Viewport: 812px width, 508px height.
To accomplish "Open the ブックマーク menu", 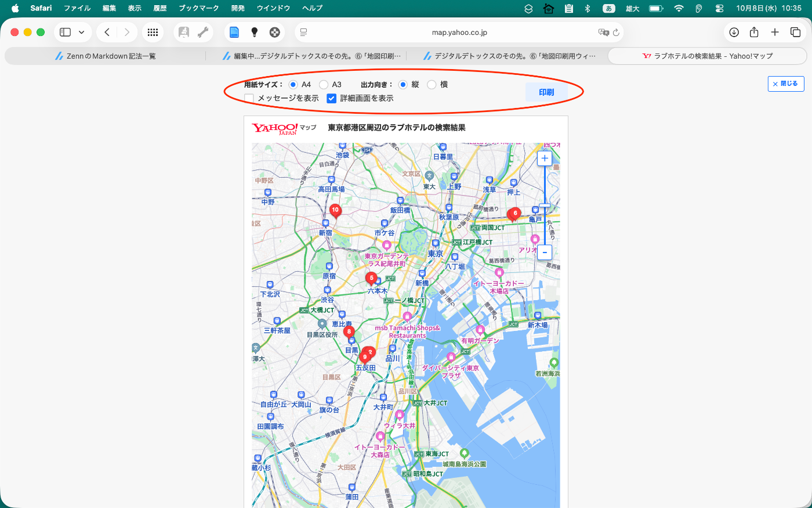I will [199, 8].
